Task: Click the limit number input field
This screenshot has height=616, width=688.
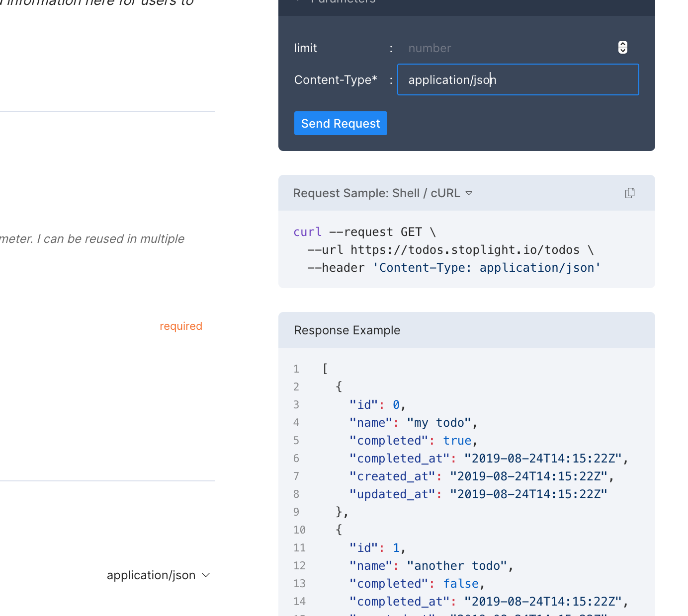Action: tap(497, 48)
